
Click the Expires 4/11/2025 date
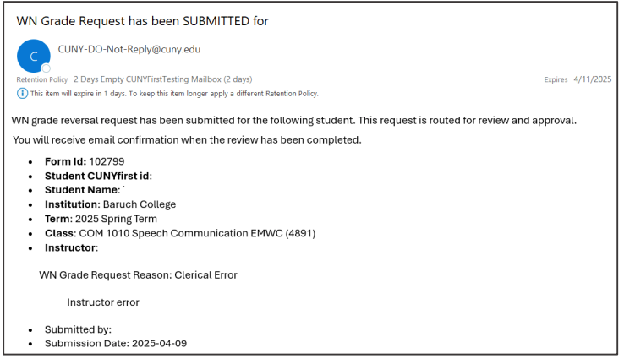point(577,79)
